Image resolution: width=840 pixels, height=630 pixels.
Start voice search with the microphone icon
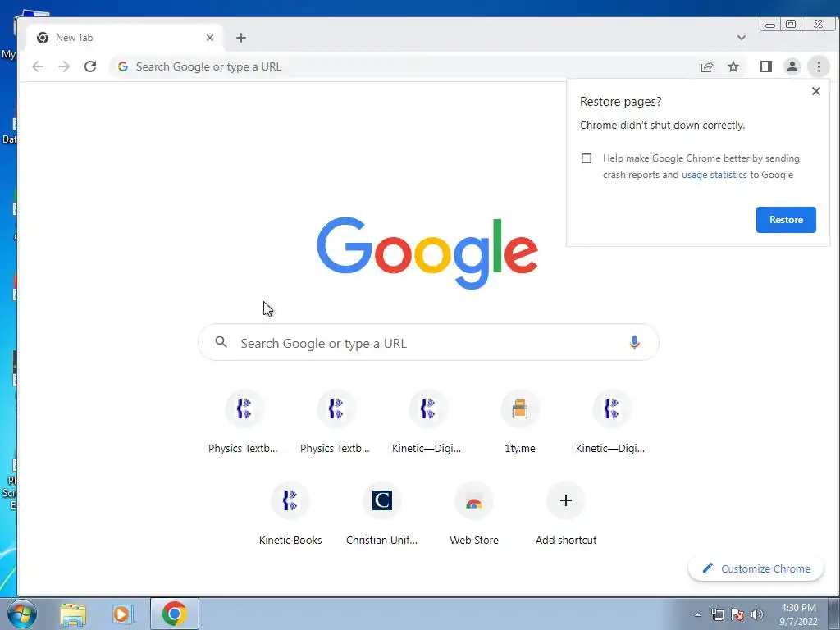point(634,342)
